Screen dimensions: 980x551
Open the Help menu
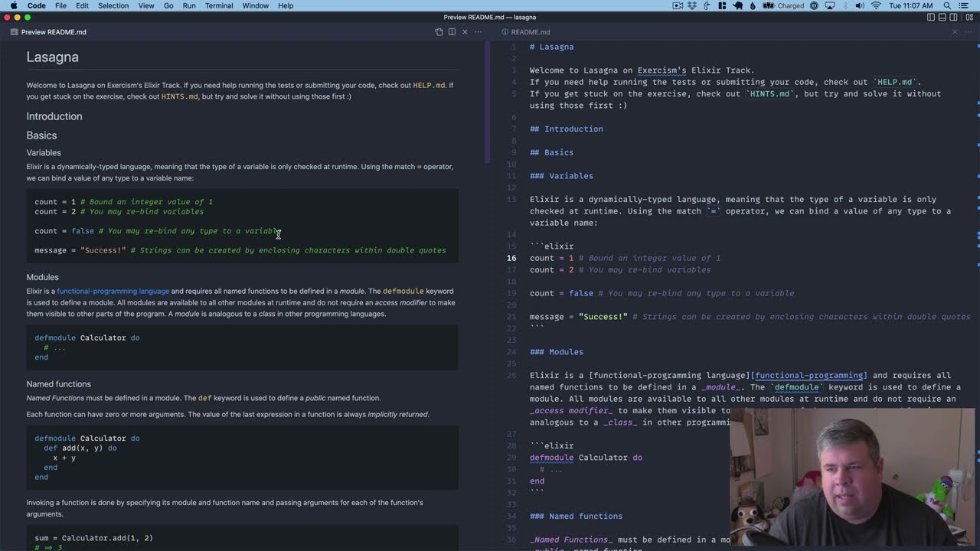(286, 5)
